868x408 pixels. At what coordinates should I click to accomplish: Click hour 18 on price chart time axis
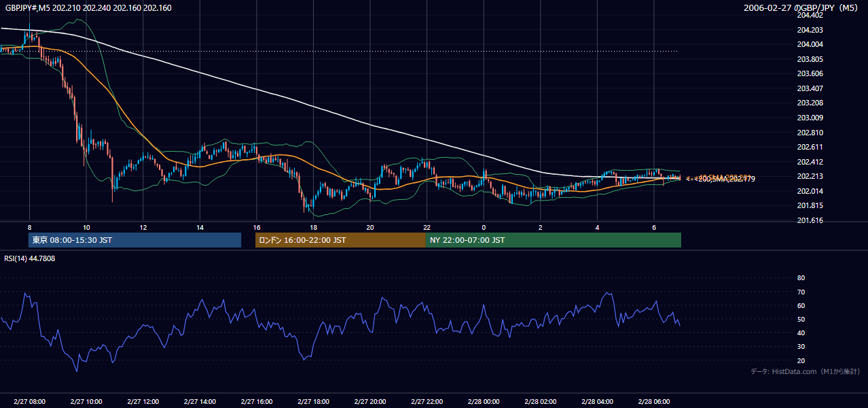coord(313,227)
